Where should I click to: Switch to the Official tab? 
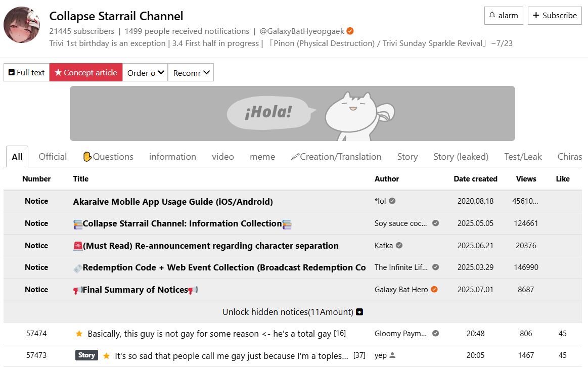coord(53,157)
